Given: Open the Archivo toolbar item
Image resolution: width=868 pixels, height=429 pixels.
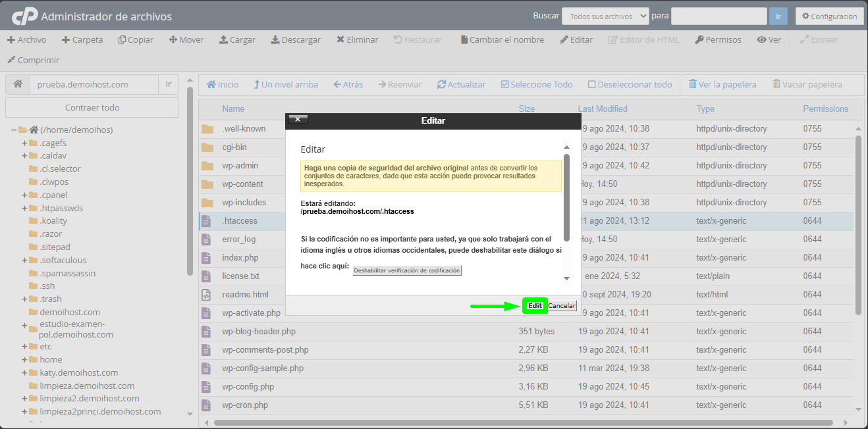Looking at the screenshot, I should 26,39.
